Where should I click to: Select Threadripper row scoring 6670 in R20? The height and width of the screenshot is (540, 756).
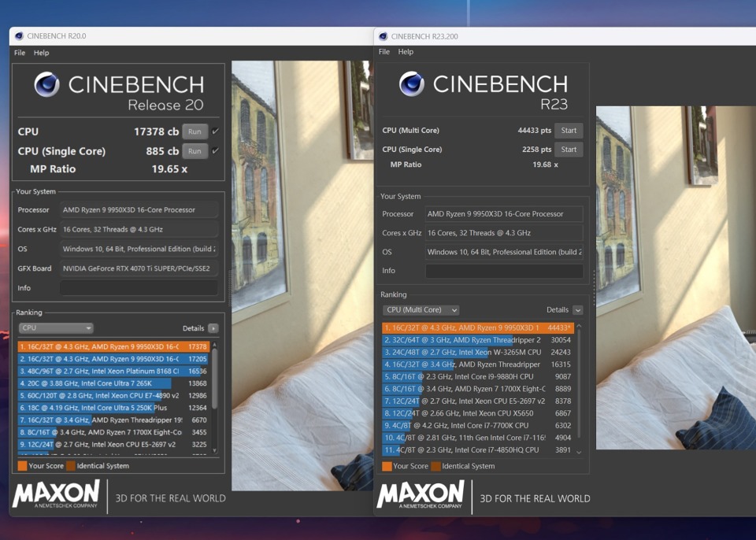113,420
